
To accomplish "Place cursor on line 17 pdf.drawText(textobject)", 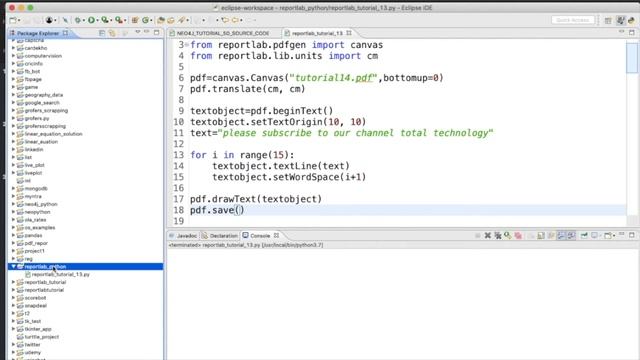I will (256, 199).
